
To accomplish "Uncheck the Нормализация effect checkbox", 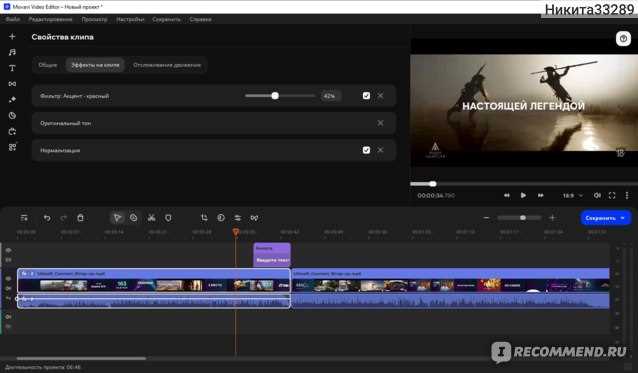I will point(366,150).
